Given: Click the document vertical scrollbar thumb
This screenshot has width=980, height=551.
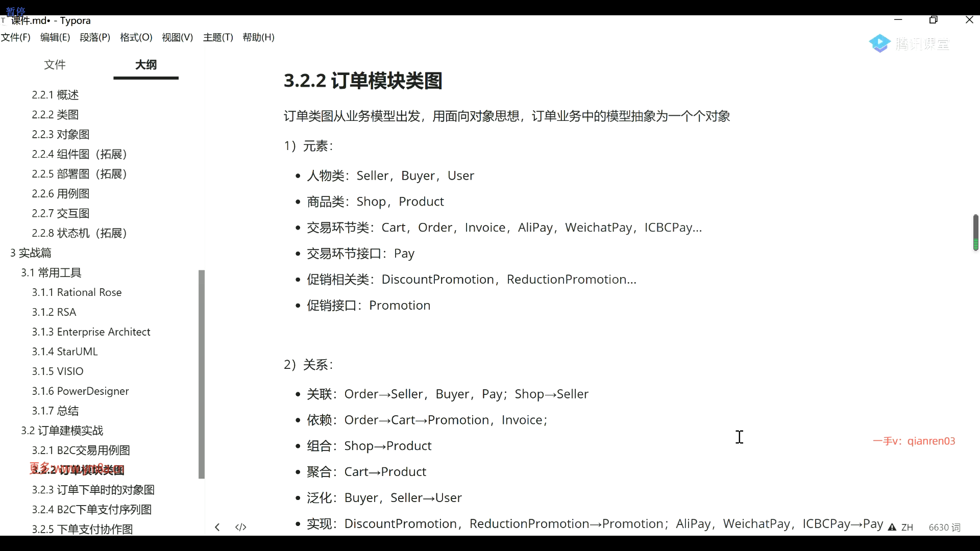Looking at the screenshot, I should tap(975, 232).
